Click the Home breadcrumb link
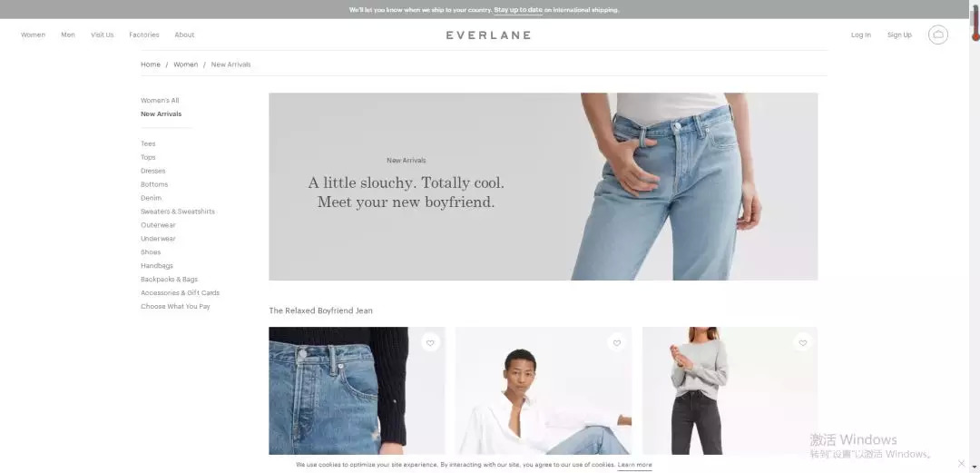This screenshot has width=980, height=473. click(x=150, y=64)
